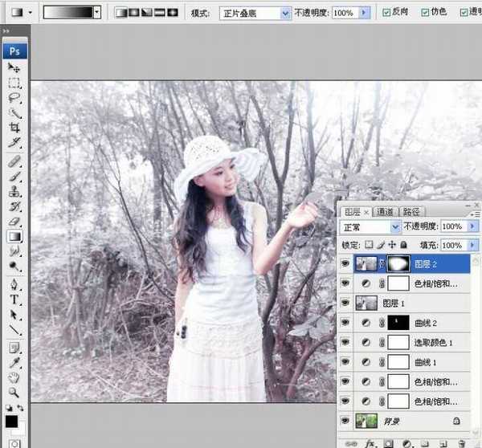Select the Lasso tool
The width and height of the screenshot is (482, 448).
(14, 98)
